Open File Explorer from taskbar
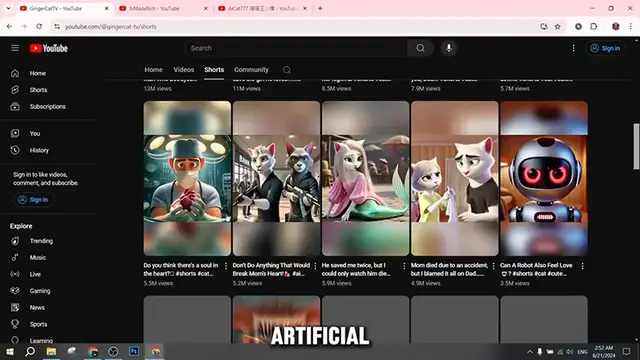This screenshot has height=360, width=640. point(51,351)
